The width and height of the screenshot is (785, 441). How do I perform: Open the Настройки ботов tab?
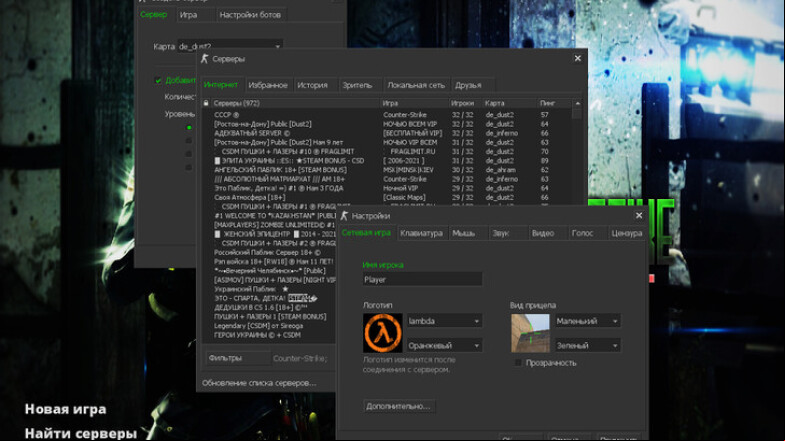click(250, 15)
